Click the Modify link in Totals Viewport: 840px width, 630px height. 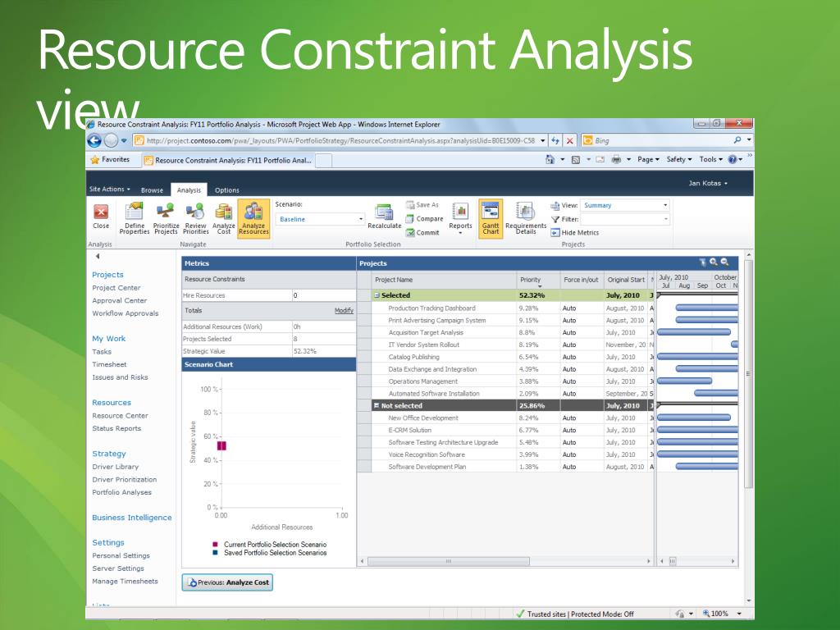[344, 311]
